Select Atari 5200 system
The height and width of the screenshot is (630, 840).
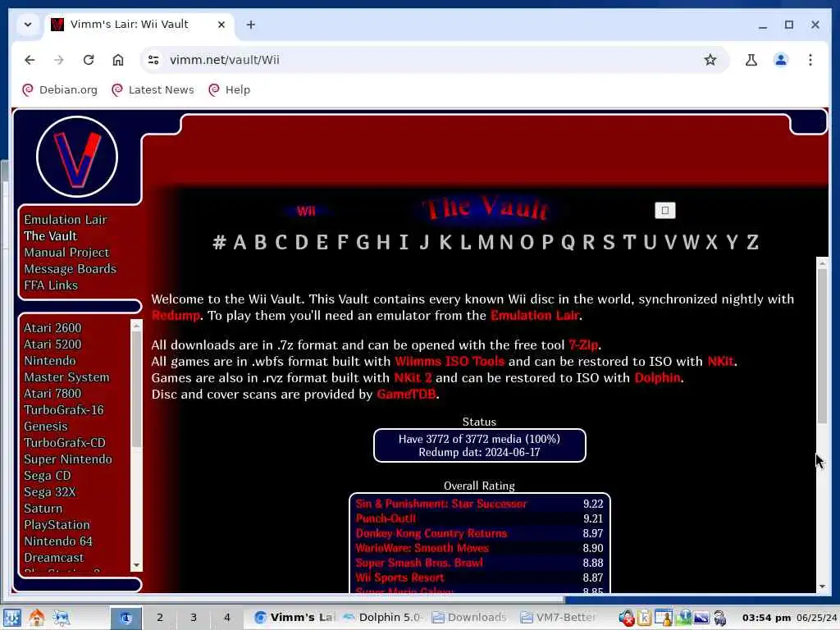(52, 345)
